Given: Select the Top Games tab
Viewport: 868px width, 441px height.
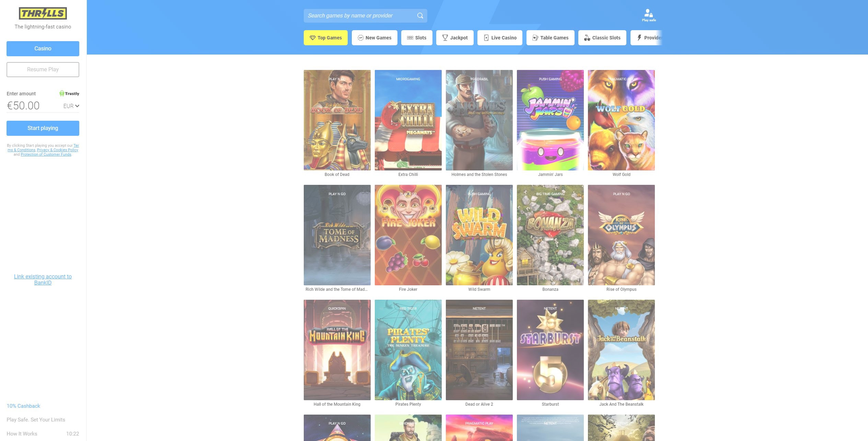Looking at the screenshot, I should [x=325, y=38].
